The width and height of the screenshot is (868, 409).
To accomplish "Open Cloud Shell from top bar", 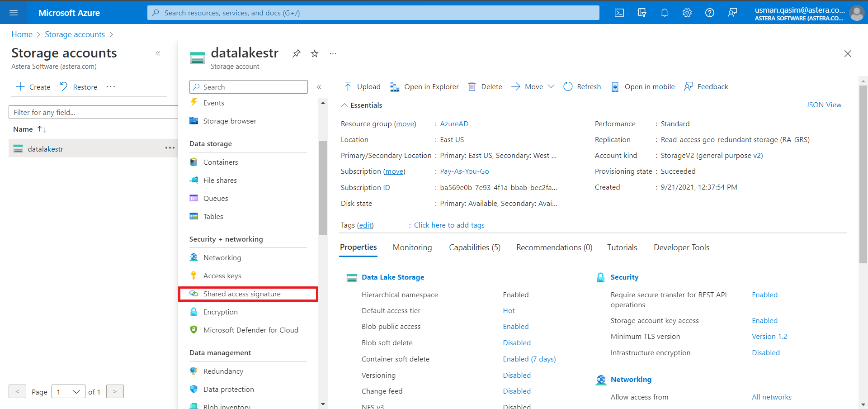I will click(x=619, y=13).
